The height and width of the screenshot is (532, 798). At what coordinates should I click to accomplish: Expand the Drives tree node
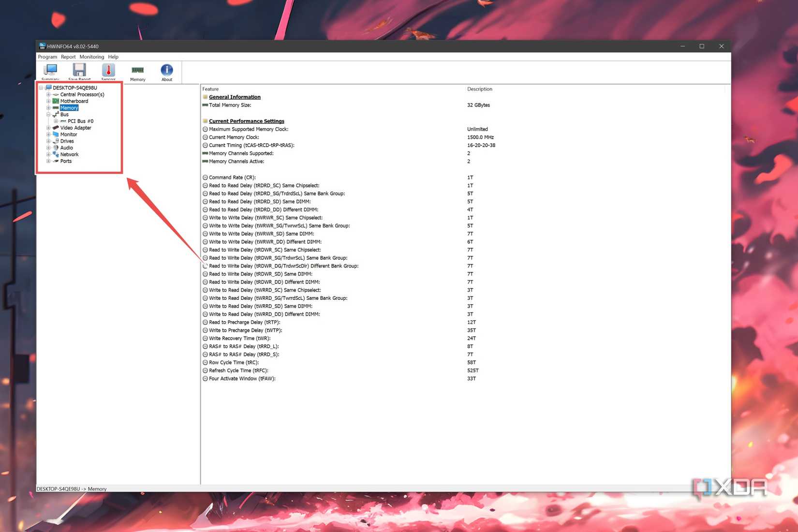(48, 141)
